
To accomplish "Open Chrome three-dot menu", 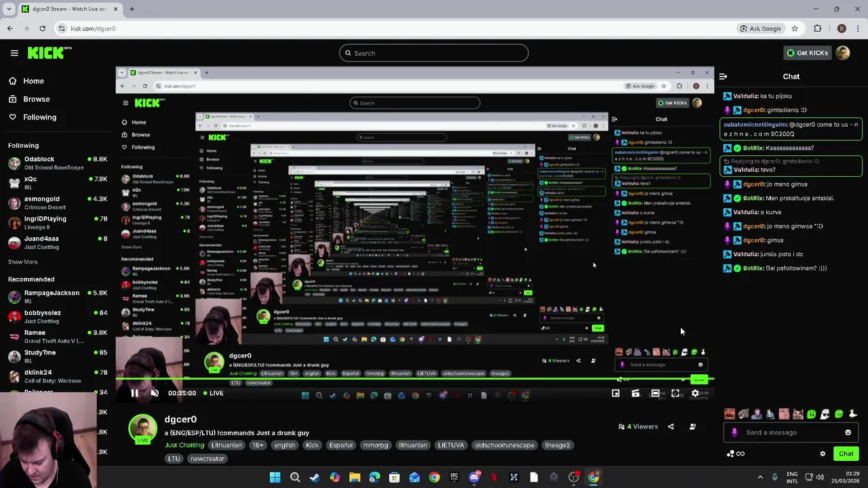I will 858,28.
